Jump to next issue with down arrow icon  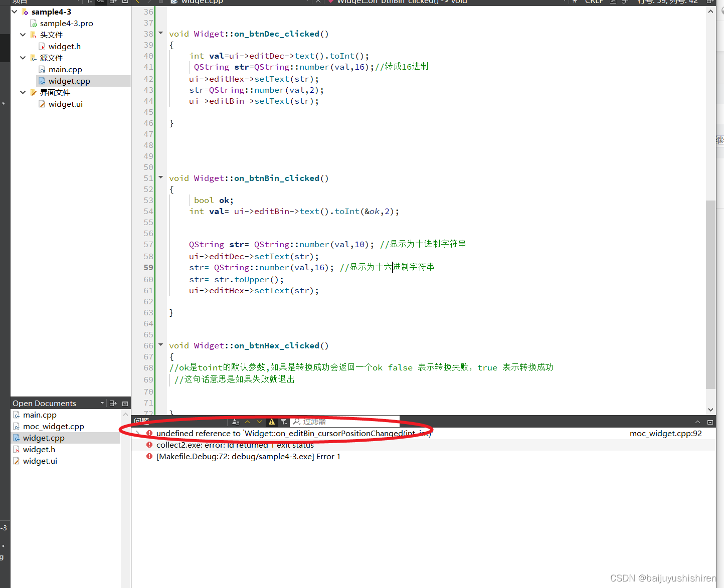(259, 422)
